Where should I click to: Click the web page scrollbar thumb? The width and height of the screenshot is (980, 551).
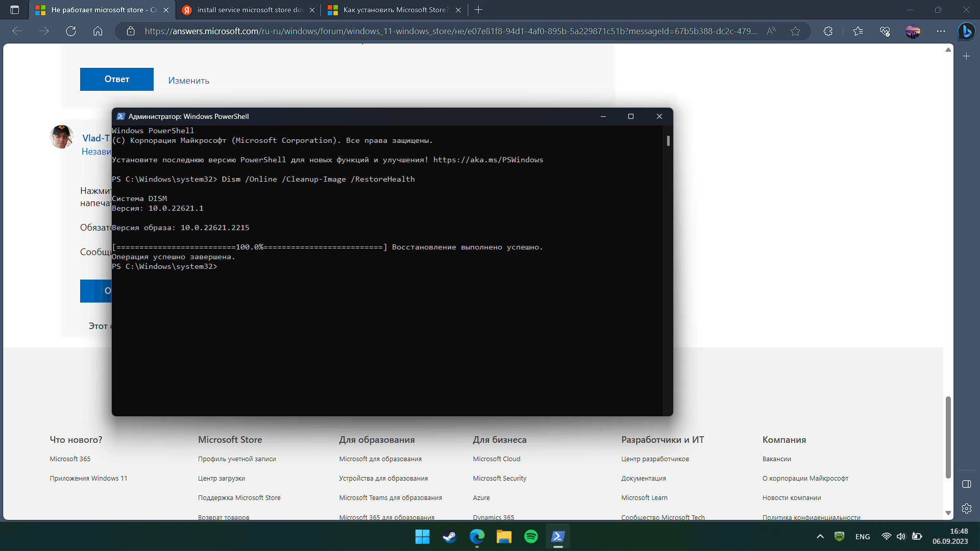(x=948, y=437)
